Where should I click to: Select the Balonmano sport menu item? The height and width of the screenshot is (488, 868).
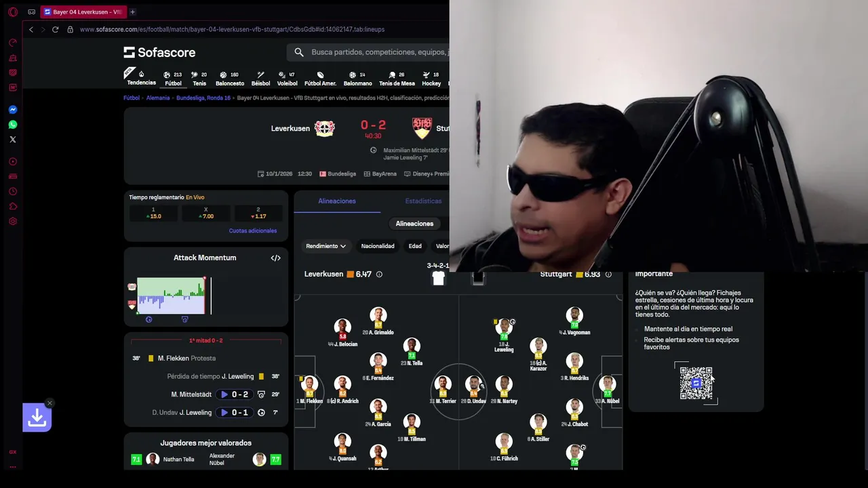coord(357,79)
